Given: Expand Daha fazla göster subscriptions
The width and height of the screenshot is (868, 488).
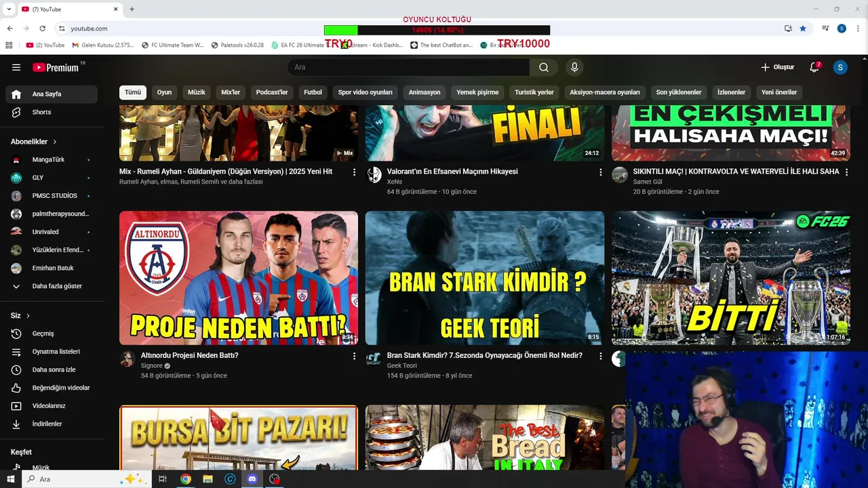Looking at the screenshot, I should pos(52,286).
